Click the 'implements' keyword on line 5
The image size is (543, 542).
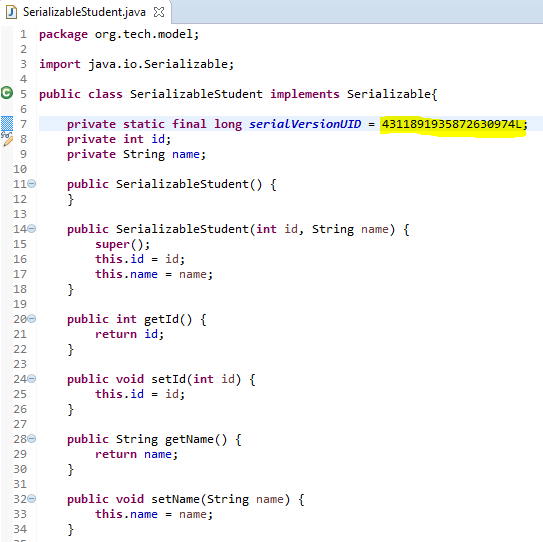[x=305, y=95]
